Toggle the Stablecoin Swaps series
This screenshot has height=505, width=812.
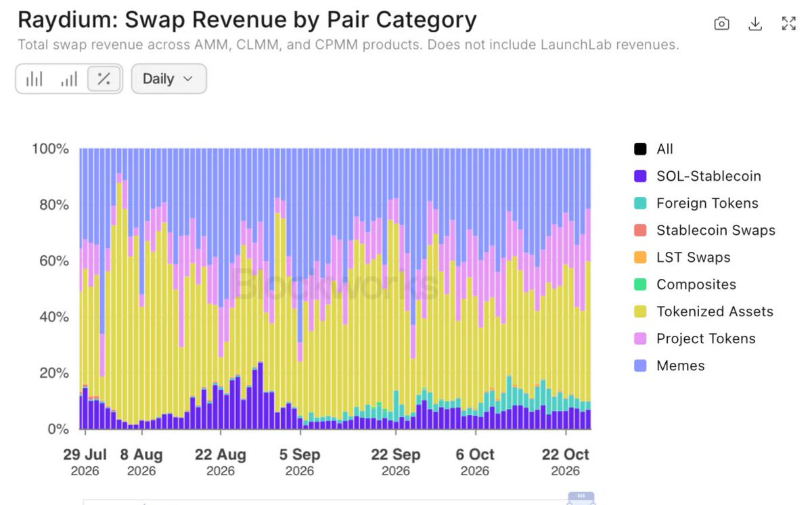click(704, 230)
